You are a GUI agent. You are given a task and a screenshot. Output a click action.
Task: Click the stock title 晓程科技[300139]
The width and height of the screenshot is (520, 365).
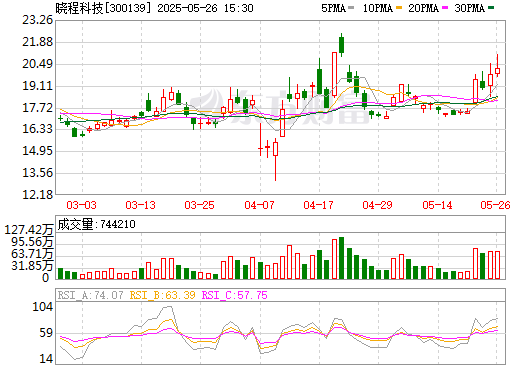click(x=104, y=8)
